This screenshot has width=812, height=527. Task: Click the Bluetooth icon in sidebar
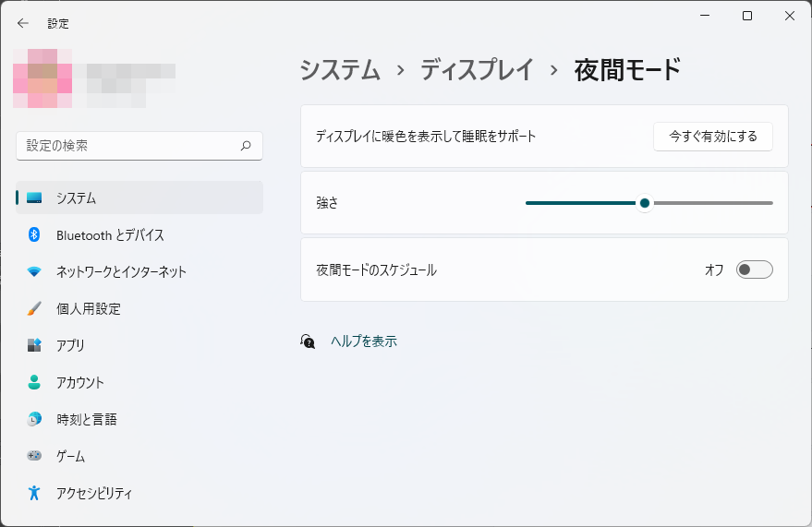click(34, 234)
